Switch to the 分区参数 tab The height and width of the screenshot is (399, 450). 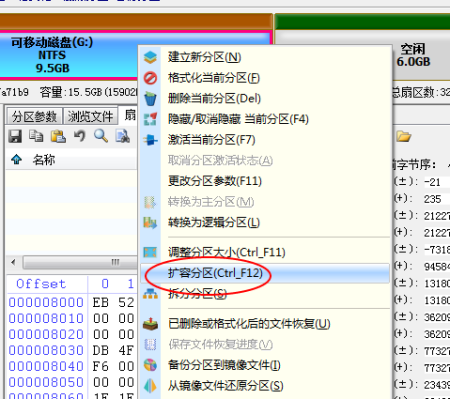34,116
